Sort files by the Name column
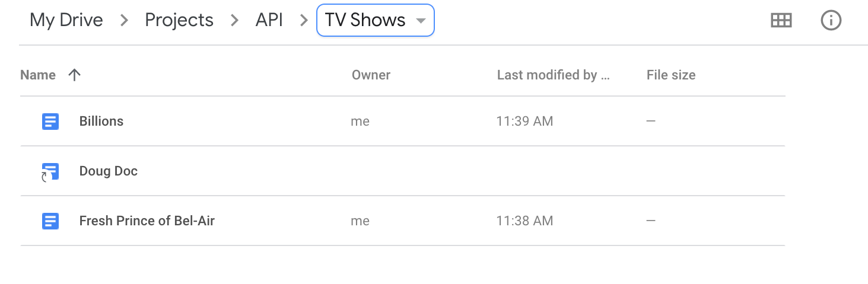The width and height of the screenshot is (868, 284). point(38,75)
